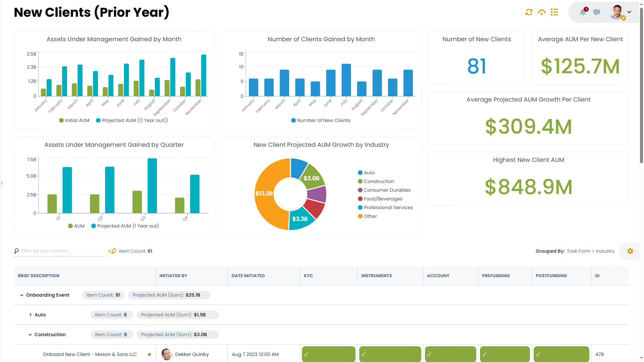Sort by the DATE INITIATED column header
The width and height of the screenshot is (644, 362).
click(x=248, y=276)
